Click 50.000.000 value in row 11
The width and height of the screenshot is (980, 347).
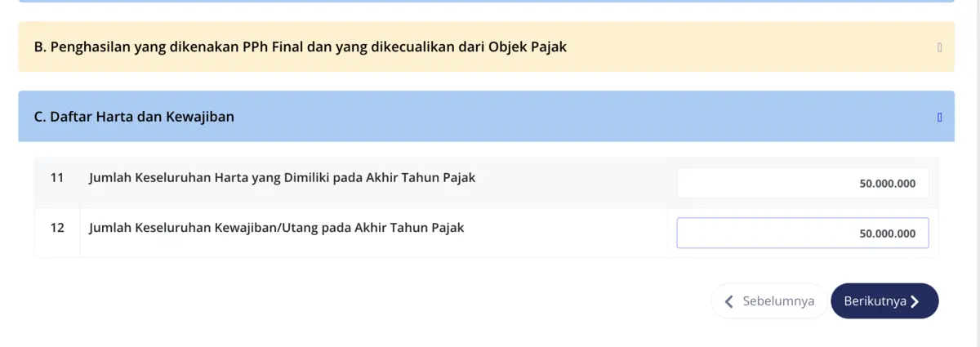coord(887,184)
